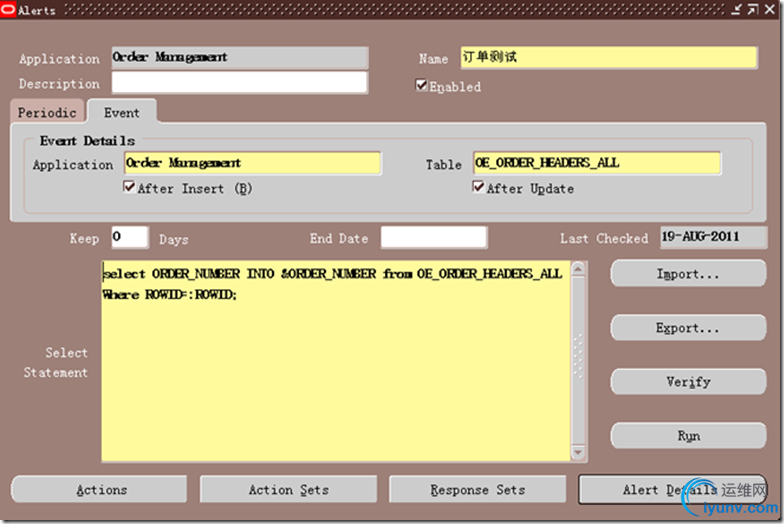The width and height of the screenshot is (784, 524).
Task: Click inside the Select Statement text area
Action: (x=336, y=361)
